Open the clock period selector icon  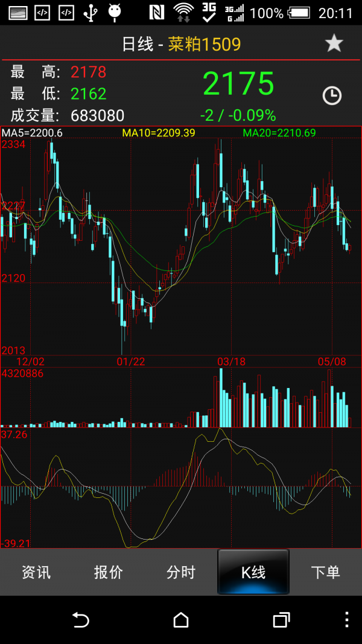click(x=332, y=95)
